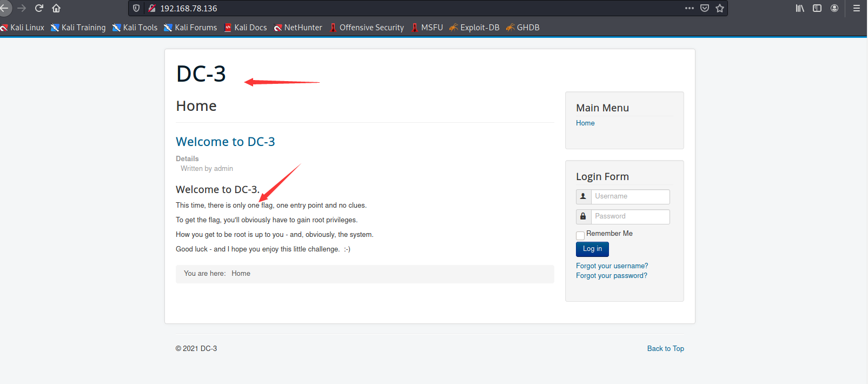
Task: Open the GHDB bookmark
Action: [x=523, y=28]
